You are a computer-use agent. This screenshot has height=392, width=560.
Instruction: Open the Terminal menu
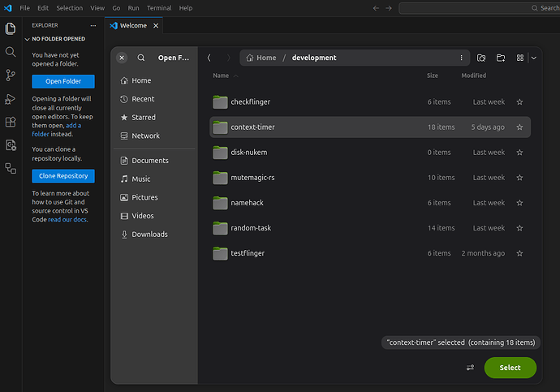(158, 8)
